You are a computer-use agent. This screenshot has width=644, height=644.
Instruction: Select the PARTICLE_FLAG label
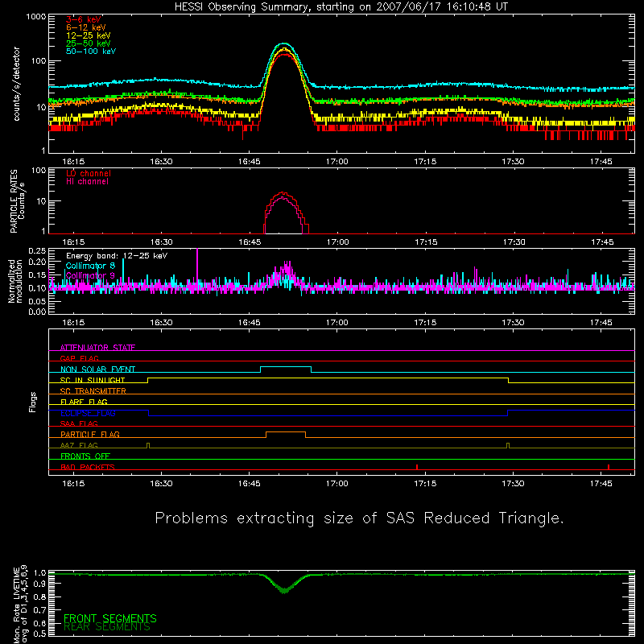[90, 435]
